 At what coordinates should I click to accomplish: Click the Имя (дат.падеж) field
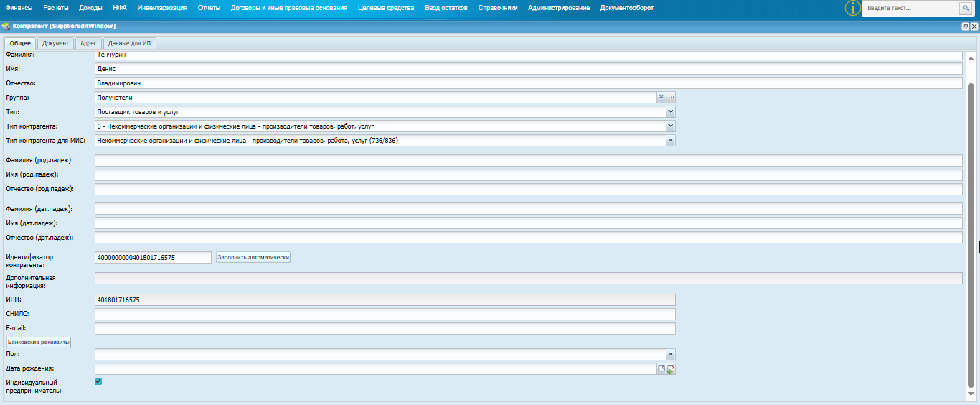point(528,223)
